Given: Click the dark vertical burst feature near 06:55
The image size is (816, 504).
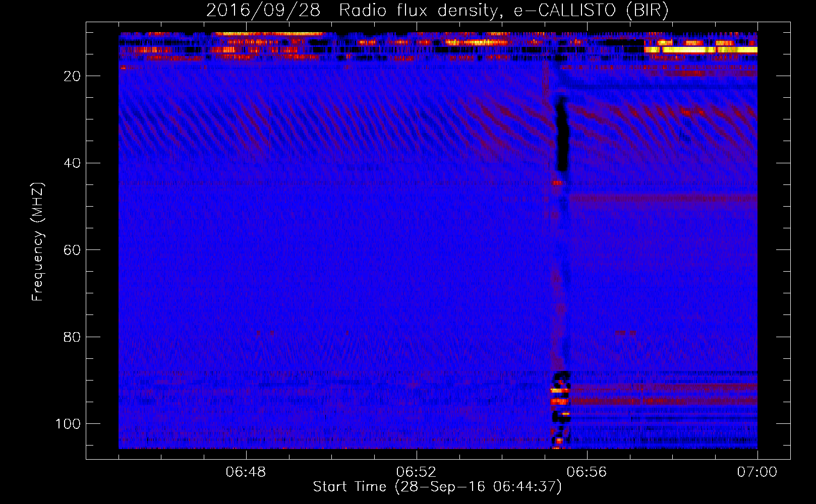Looking at the screenshot, I should [x=561, y=135].
